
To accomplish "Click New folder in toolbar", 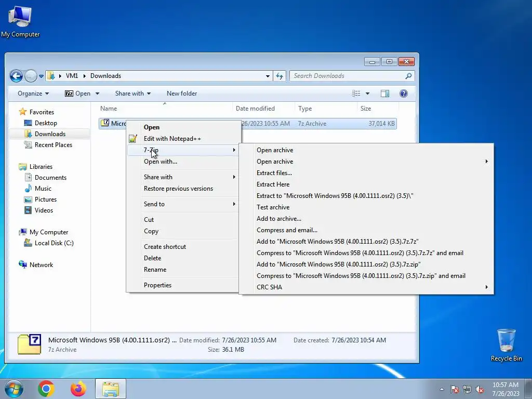I will click(x=181, y=94).
